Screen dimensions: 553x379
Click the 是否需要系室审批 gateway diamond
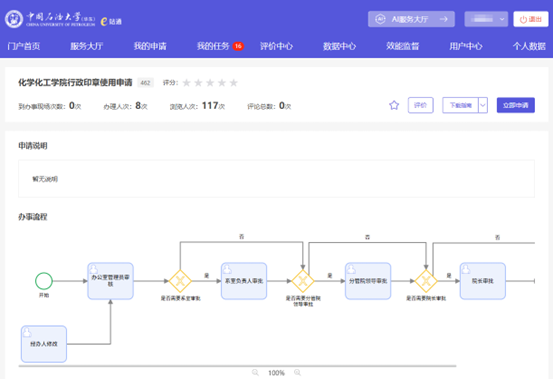[180, 281]
